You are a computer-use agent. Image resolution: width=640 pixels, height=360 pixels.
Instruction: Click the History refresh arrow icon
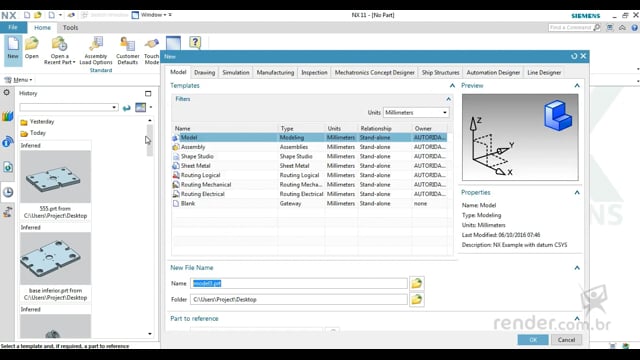pos(127,108)
